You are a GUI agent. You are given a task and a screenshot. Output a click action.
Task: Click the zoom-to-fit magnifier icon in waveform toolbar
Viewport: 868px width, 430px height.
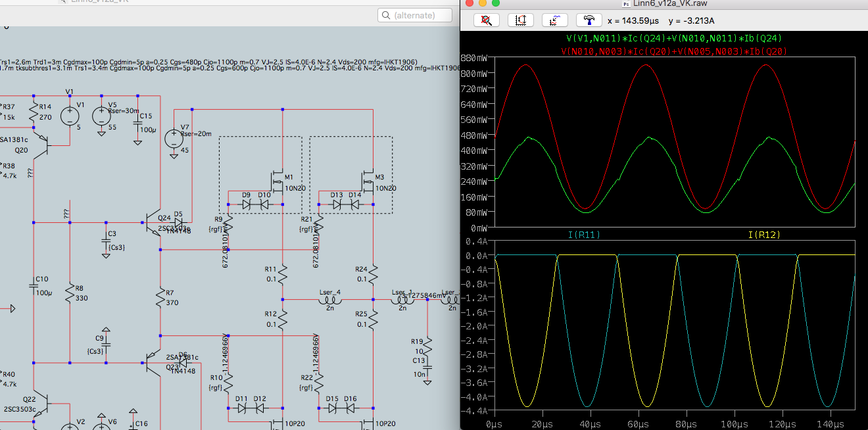(x=487, y=20)
